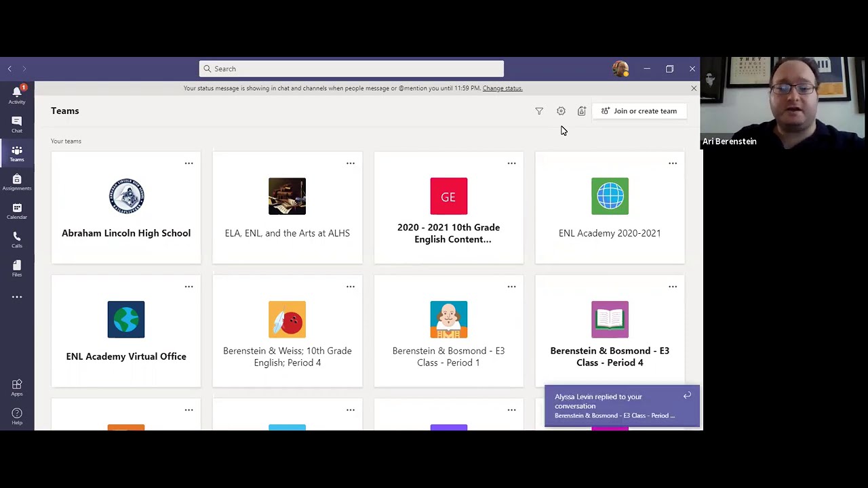The width and height of the screenshot is (868, 488).
Task: Open more options for ENL Academy 2020-2021
Action: click(673, 163)
